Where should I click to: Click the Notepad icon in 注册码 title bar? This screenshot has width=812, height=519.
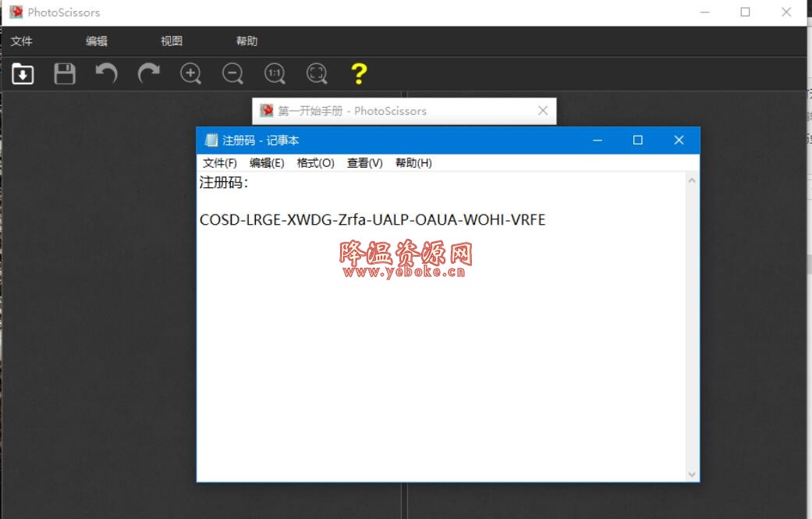tap(211, 140)
